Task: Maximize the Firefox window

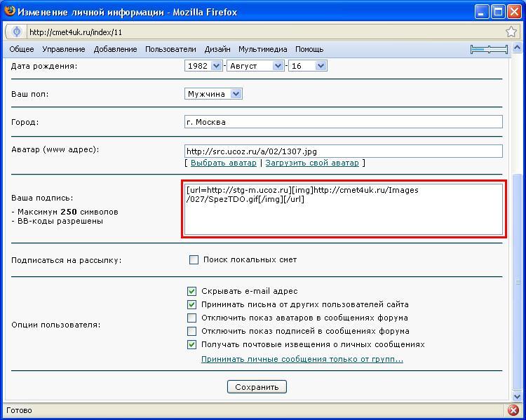Action: point(498,12)
